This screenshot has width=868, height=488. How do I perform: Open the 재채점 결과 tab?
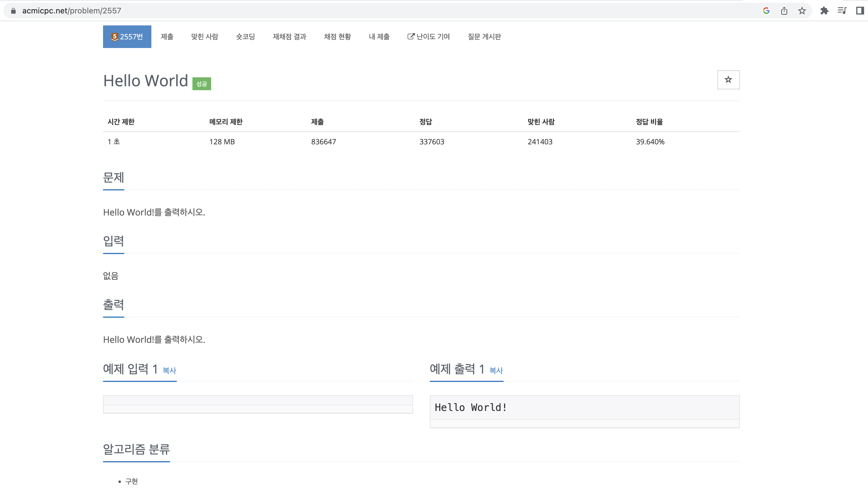(x=289, y=37)
